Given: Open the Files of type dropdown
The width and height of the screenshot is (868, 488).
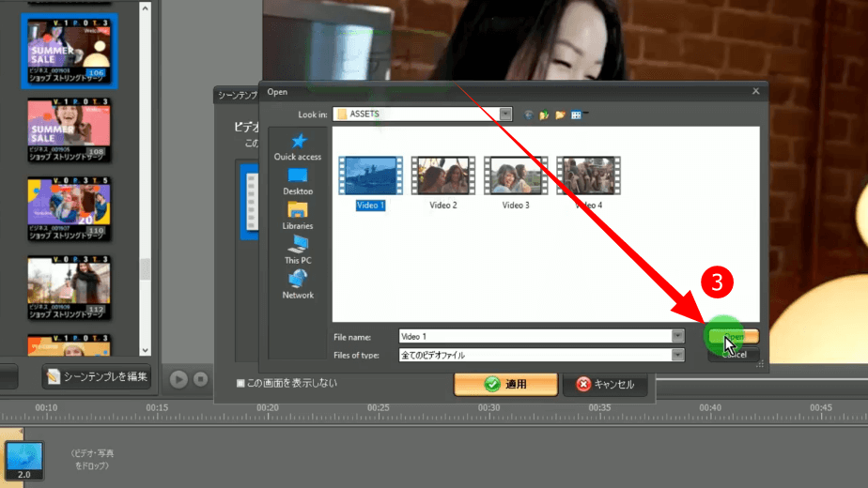Looking at the screenshot, I should pos(677,355).
